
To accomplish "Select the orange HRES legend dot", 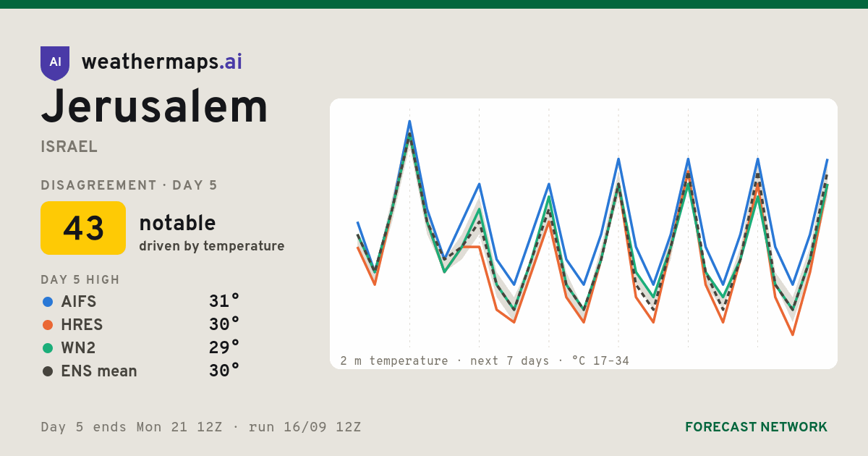I will tap(48, 325).
